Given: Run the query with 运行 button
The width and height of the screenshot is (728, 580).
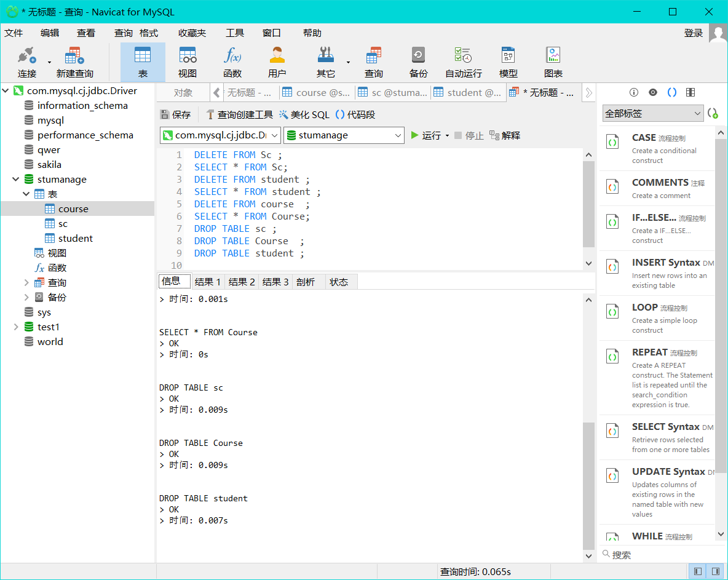Looking at the screenshot, I should point(425,135).
